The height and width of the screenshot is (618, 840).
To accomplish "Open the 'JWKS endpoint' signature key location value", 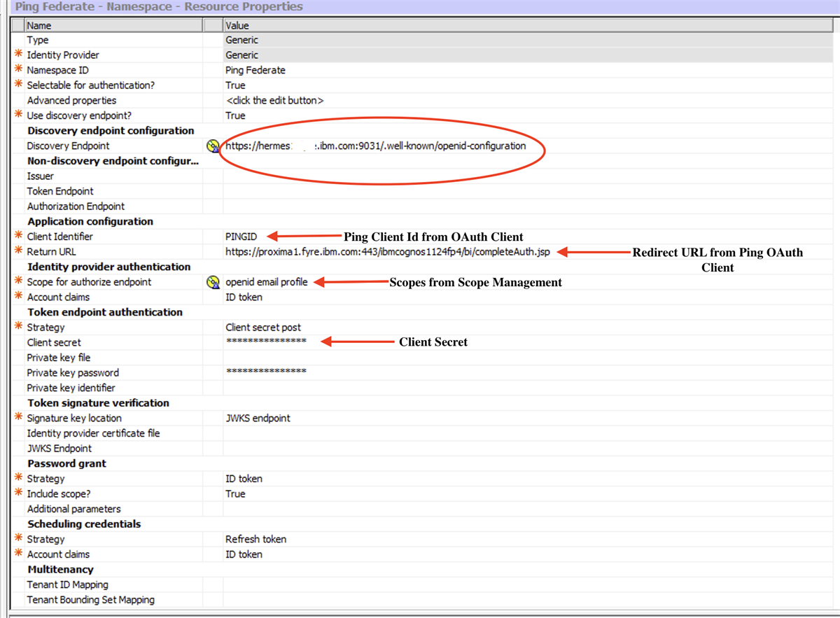I will [x=258, y=419].
